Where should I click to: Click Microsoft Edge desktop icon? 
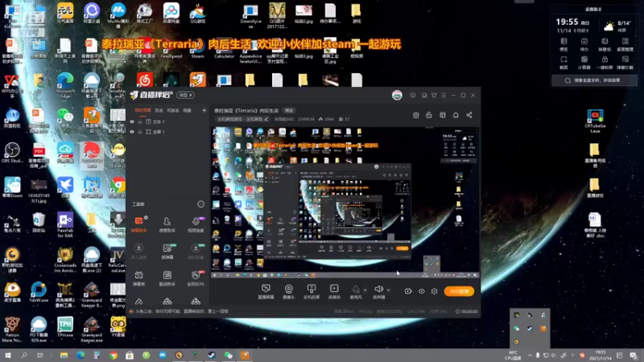[65, 85]
